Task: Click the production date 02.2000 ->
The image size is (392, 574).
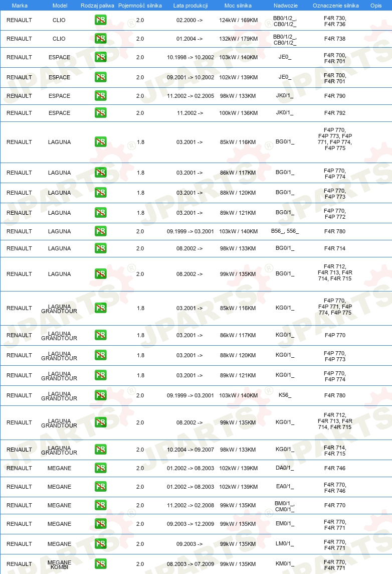Action: pos(189,20)
